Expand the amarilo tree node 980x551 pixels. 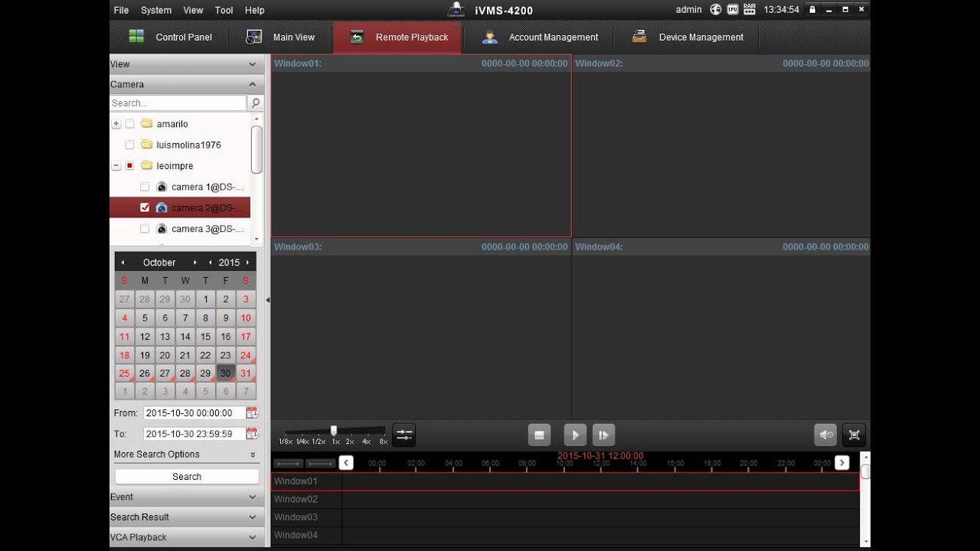tap(116, 124)
